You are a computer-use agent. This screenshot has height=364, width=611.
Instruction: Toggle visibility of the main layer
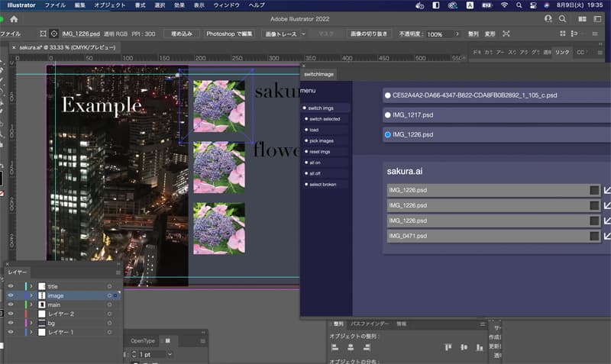pos(11,304)
